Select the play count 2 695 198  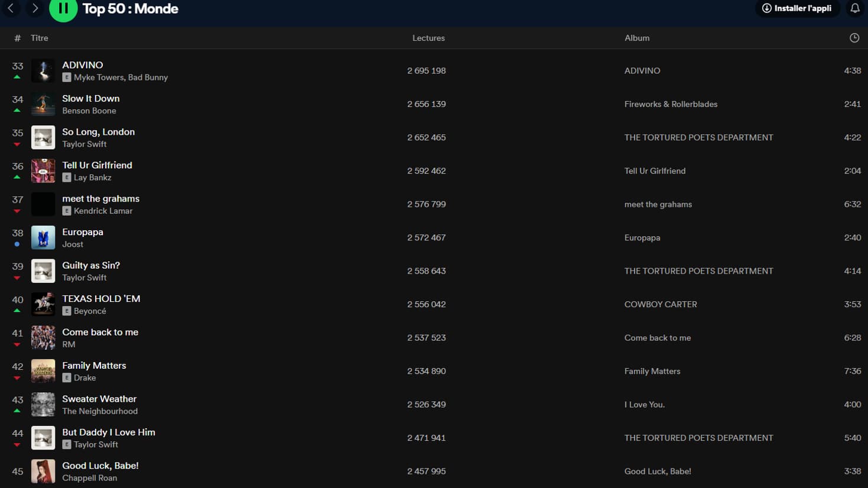tap(427, 71)
